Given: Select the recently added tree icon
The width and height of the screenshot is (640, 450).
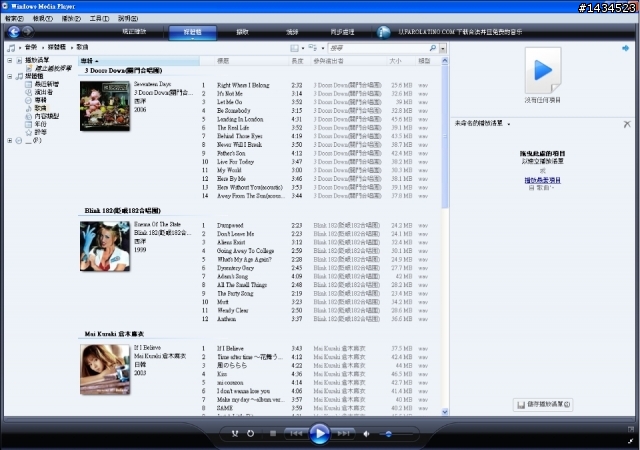Looking at the screenshot, I should pos(29,84).
